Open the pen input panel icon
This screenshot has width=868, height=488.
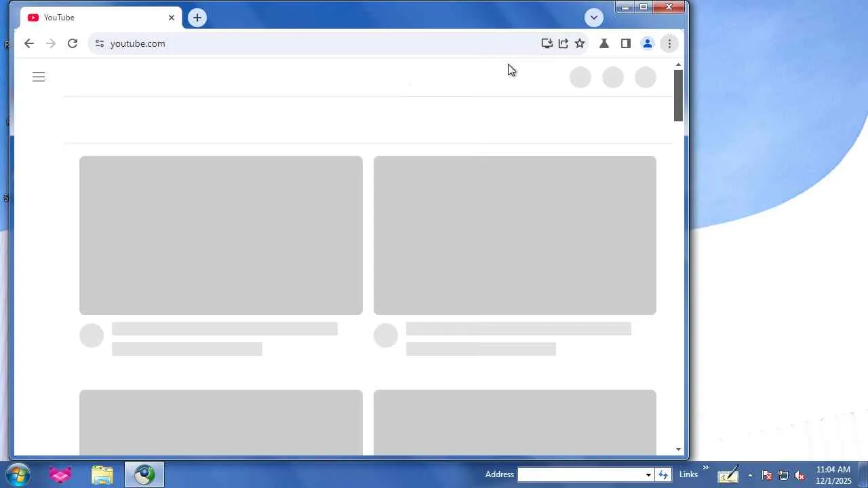tap(728, 474)
